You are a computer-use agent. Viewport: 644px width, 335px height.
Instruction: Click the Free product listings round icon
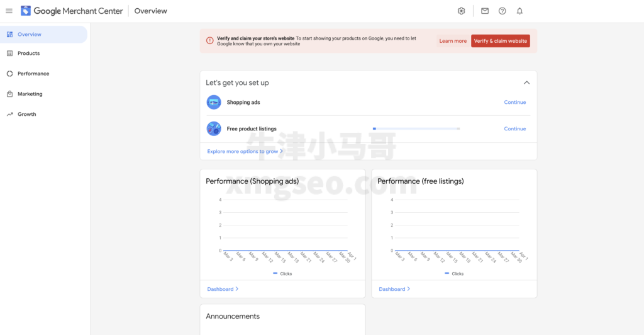[x=214, y=128]
